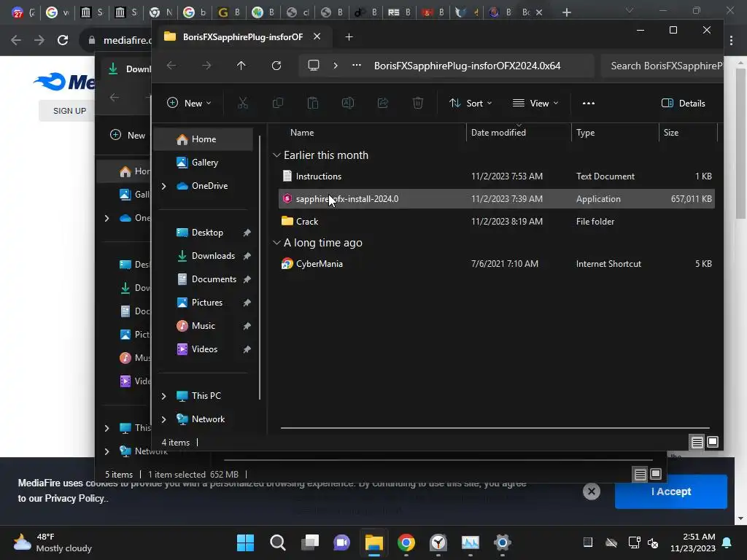
Task: Open File Explorer icon on taskbar
Action: point(374,542)
